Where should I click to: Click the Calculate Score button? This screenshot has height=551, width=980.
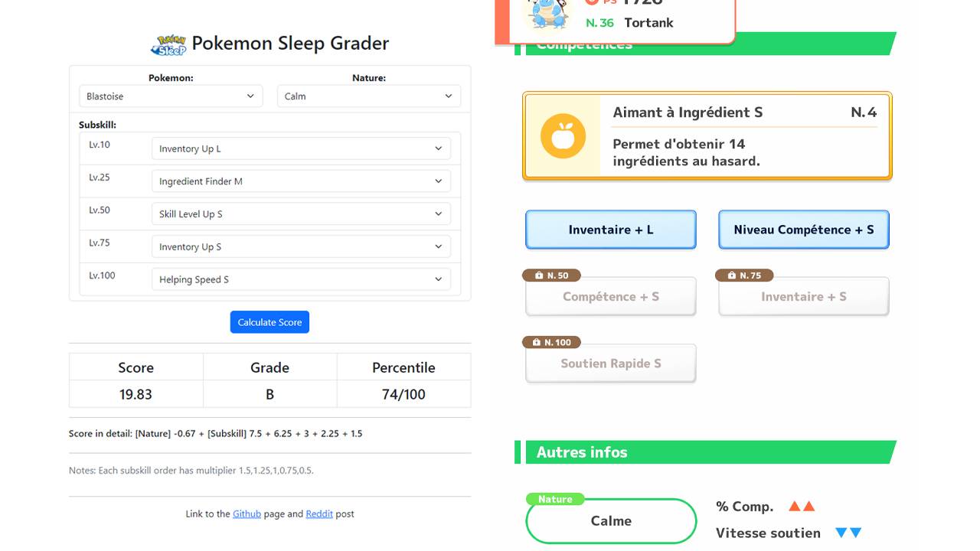(x=269, y=322)
